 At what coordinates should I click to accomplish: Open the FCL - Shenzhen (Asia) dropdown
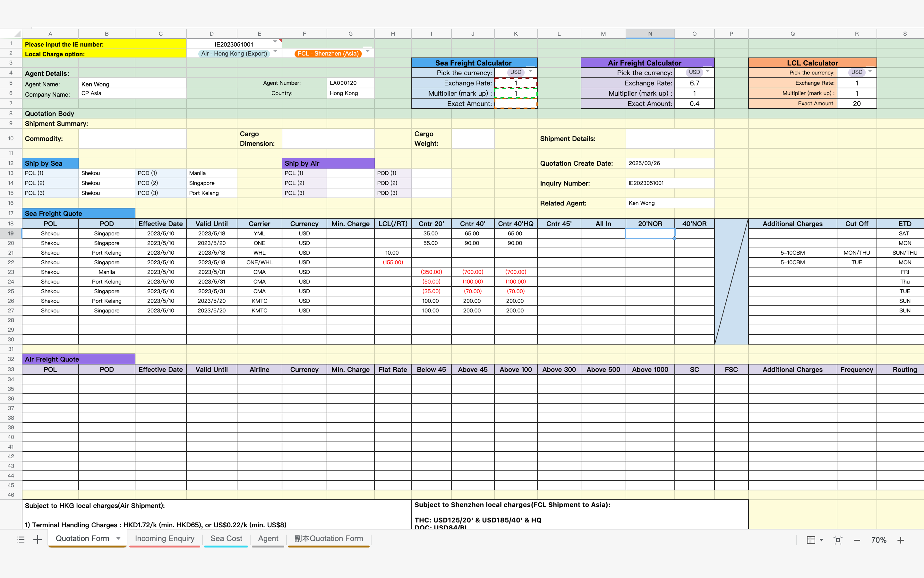[x=368, y=51]
